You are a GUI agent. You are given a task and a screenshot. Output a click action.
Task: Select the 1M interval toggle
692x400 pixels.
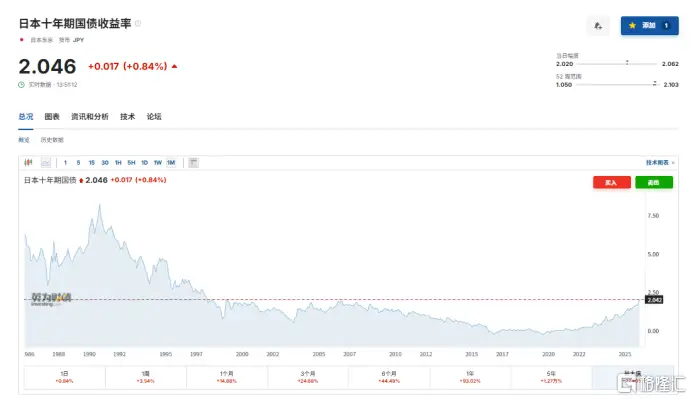coord(171,162)
